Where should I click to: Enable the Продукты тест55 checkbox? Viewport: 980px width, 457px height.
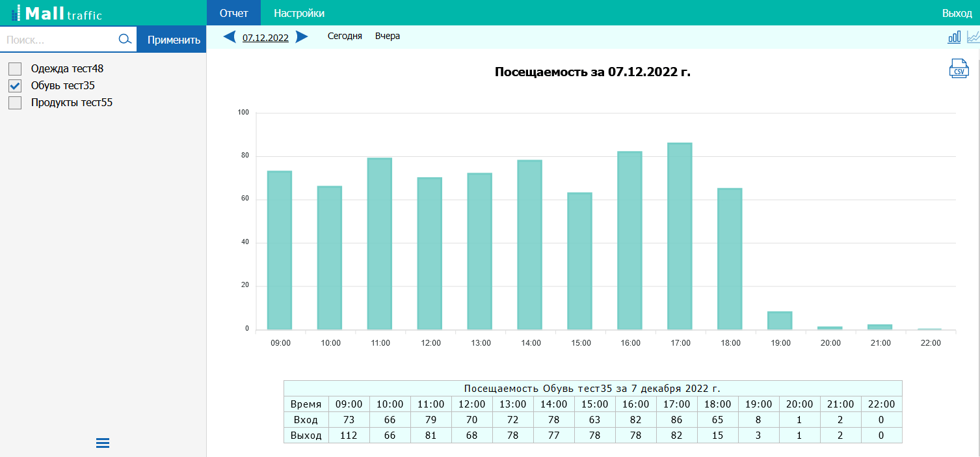pyautogui.click(x=15, y=103)
